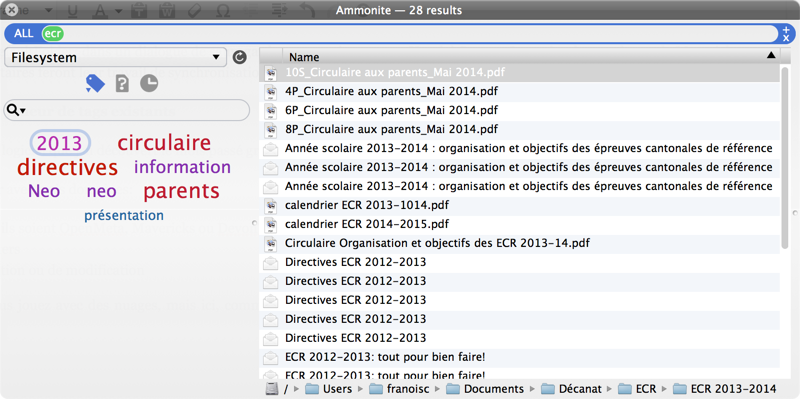Click the root disk icon in path bar
The image size is (800, 399).
click(272, 389)
